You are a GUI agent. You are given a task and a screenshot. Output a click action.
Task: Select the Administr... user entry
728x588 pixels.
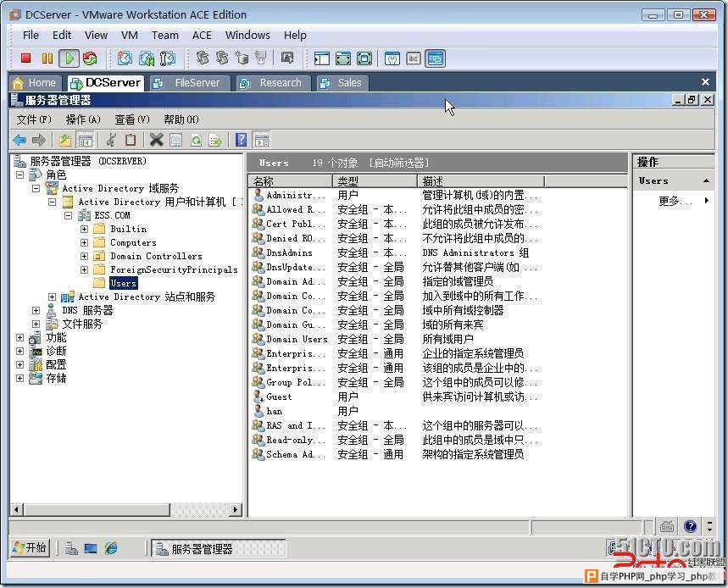pyautogui.click(x=296, y=196)
